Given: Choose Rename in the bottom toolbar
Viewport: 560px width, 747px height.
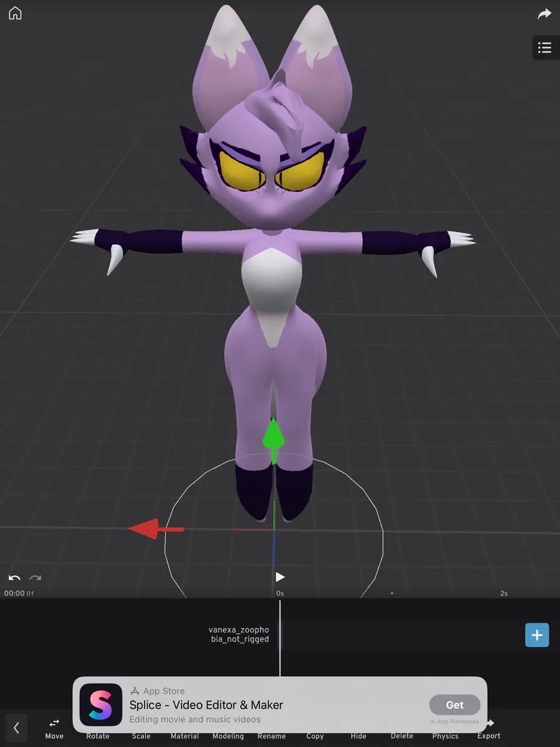Looking at the screenshot, I should coord(272,735).
